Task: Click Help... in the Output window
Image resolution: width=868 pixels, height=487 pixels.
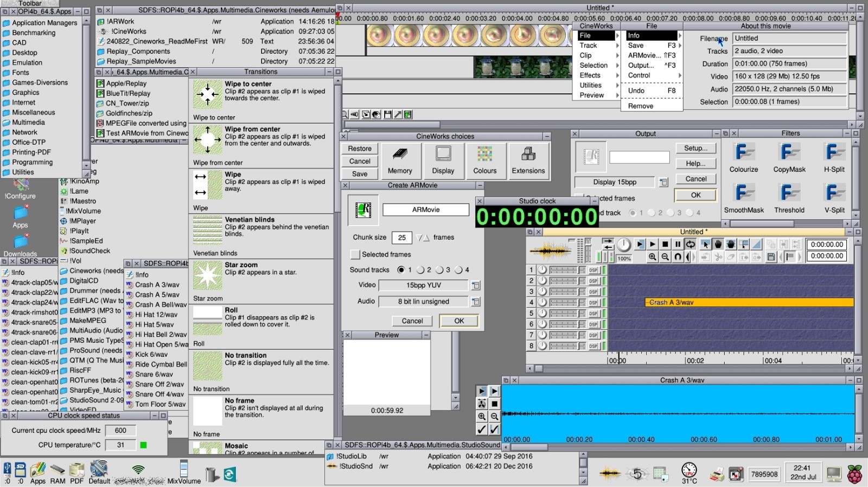Action: tap(695, 163)
